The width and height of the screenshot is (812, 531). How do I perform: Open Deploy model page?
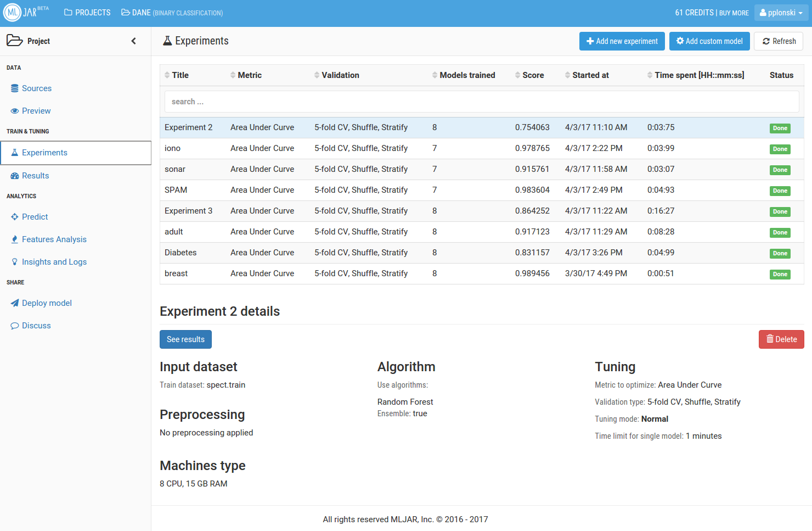click(47, 303)
